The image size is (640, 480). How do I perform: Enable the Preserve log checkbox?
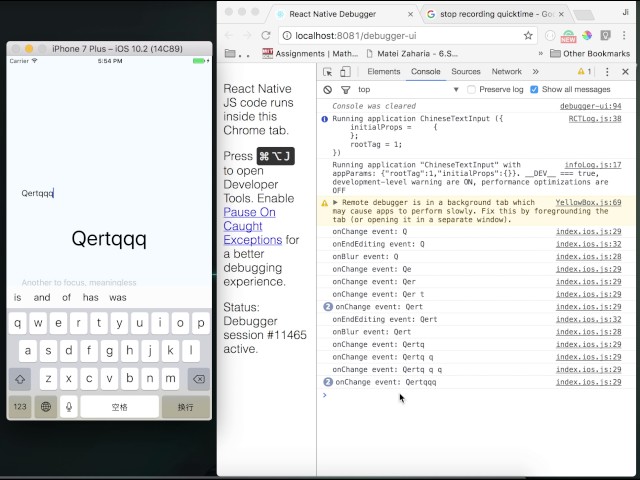click(x=471, y=89)
